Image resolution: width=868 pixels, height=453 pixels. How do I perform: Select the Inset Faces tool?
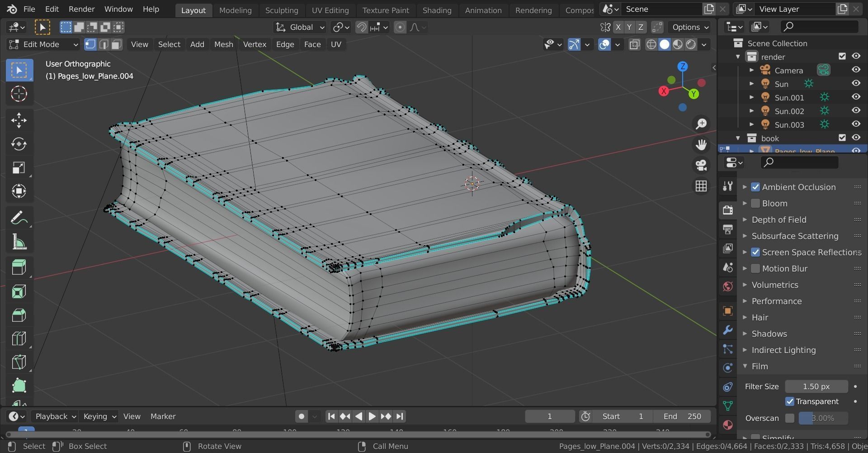19,291
